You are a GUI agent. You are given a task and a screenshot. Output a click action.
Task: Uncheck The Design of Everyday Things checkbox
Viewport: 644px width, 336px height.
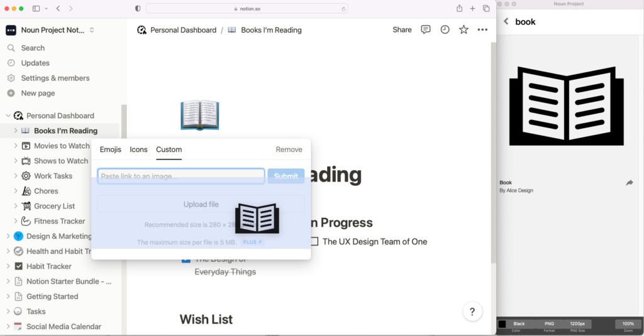[x=186, y=259]
